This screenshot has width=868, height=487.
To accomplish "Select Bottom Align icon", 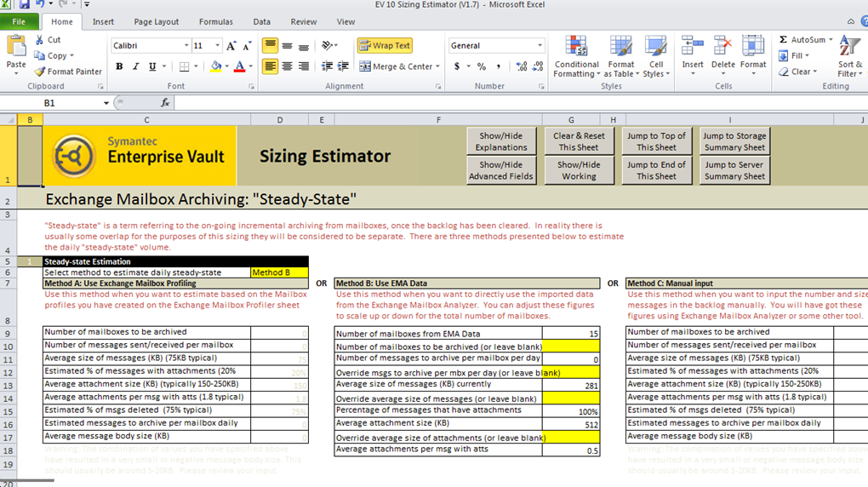I will pyautogui.click(x=303, y=45).
